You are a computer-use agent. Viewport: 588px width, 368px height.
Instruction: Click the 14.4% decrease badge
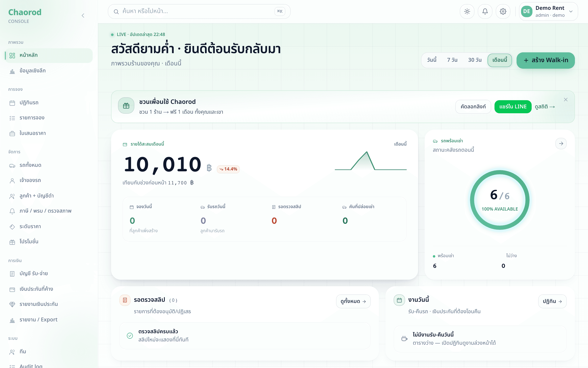[x=228, y=169]
